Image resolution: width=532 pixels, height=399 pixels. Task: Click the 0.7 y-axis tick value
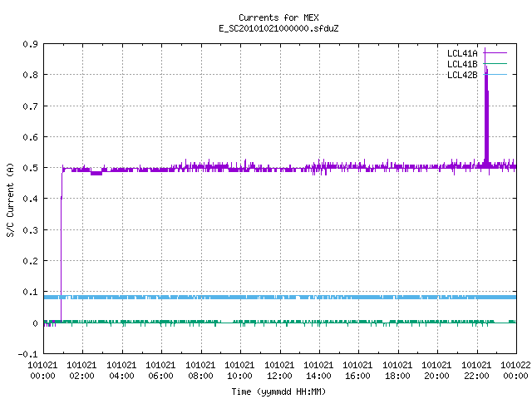[30, 106]
